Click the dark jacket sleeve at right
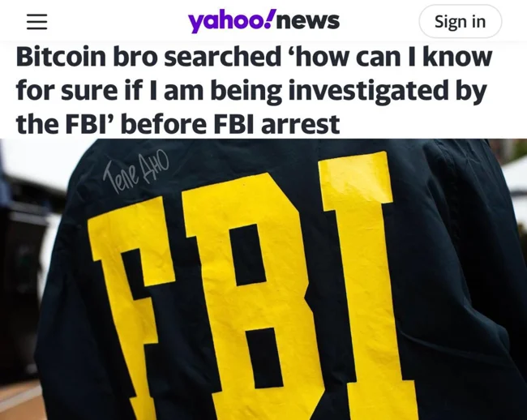Screen dimensions: 527x420 click(478, 285)
